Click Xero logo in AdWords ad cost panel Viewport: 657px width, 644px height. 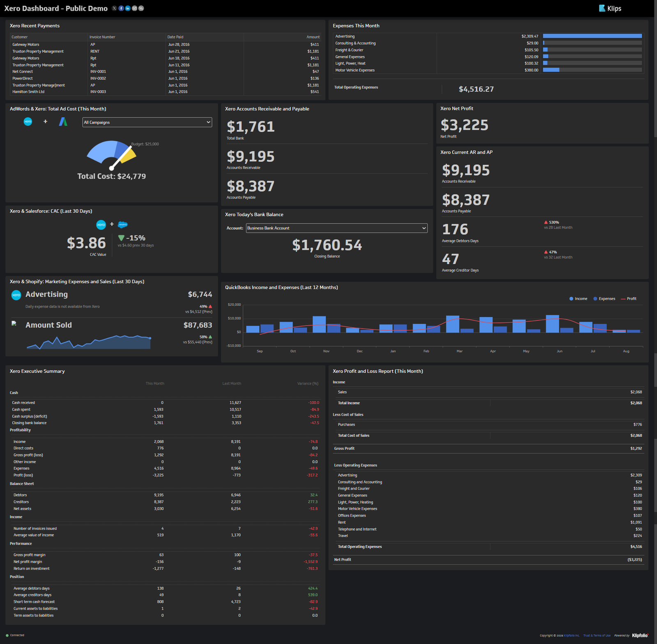(x=28, y=121)
